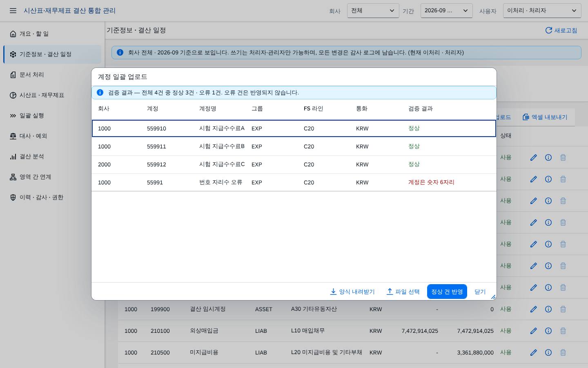The height and width of the screenshot is (368, 588).
Task: Expand the 회사 company dropdown
Action: (x=373, y=11)
